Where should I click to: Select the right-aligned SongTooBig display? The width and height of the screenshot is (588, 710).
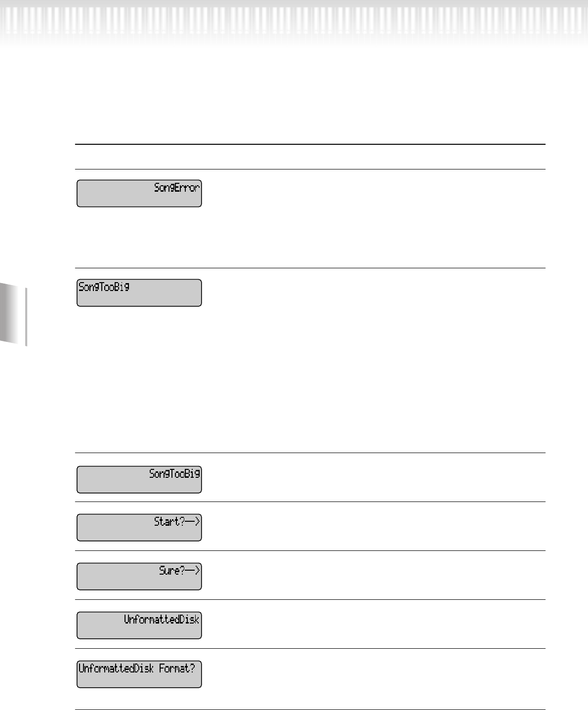point(139,479)
